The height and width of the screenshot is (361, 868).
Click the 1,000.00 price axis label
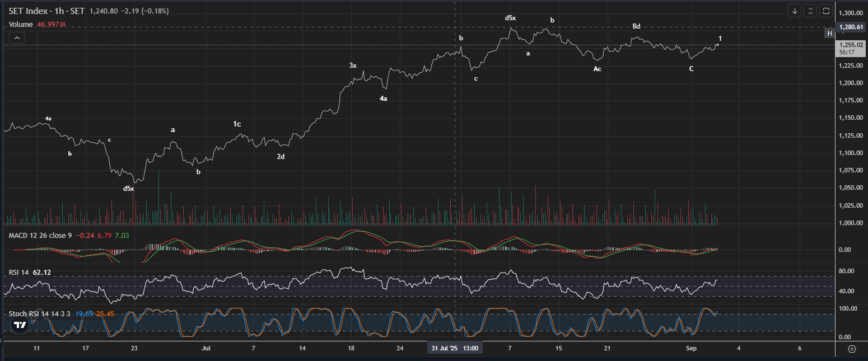coord(851,223)
